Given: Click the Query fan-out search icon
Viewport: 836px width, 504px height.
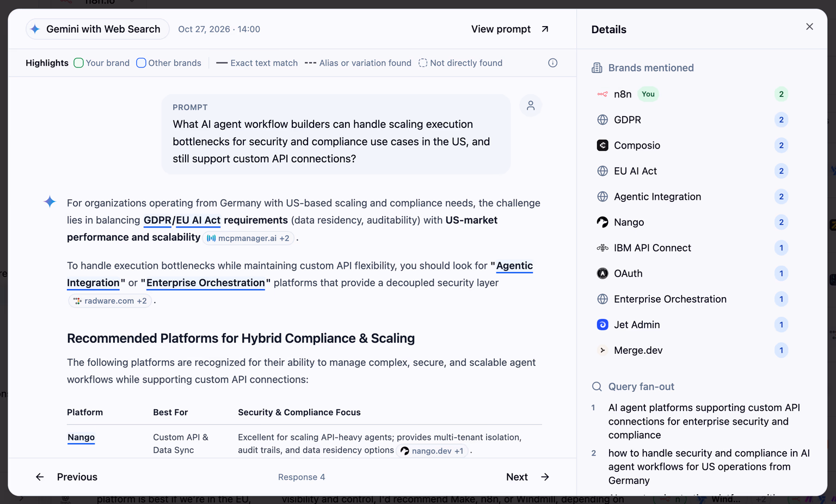Looking at the screenshot, I should 597,386.
